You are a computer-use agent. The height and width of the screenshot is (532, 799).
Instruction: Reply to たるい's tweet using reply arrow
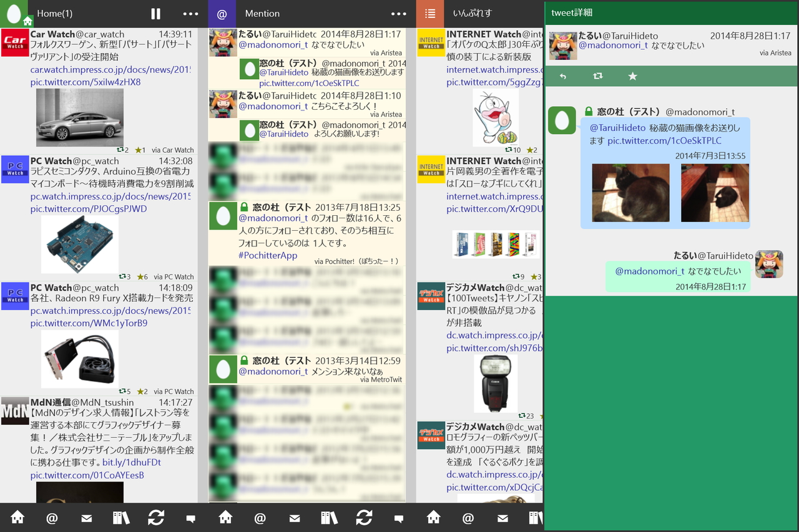click(x=562, y=75)
